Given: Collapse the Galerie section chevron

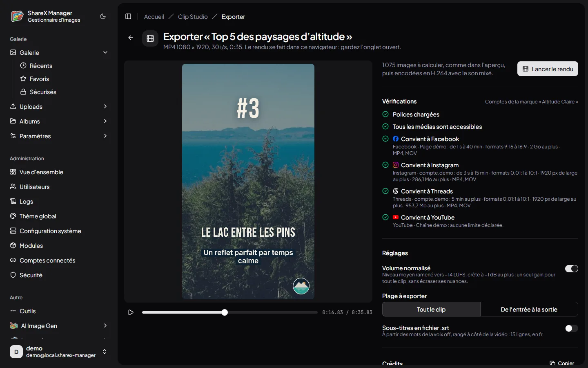Looking at the screenshot, I should pos(105,52).
